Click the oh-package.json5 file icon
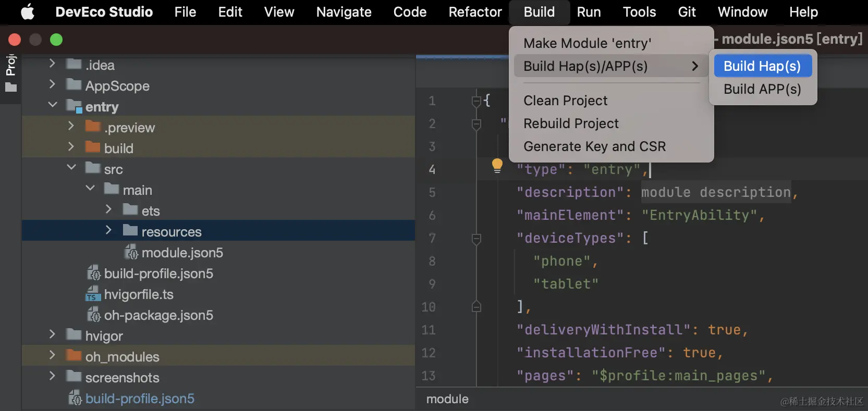This screenshot has height=411, width=868. pyautogui.click(x=94, y=315)
